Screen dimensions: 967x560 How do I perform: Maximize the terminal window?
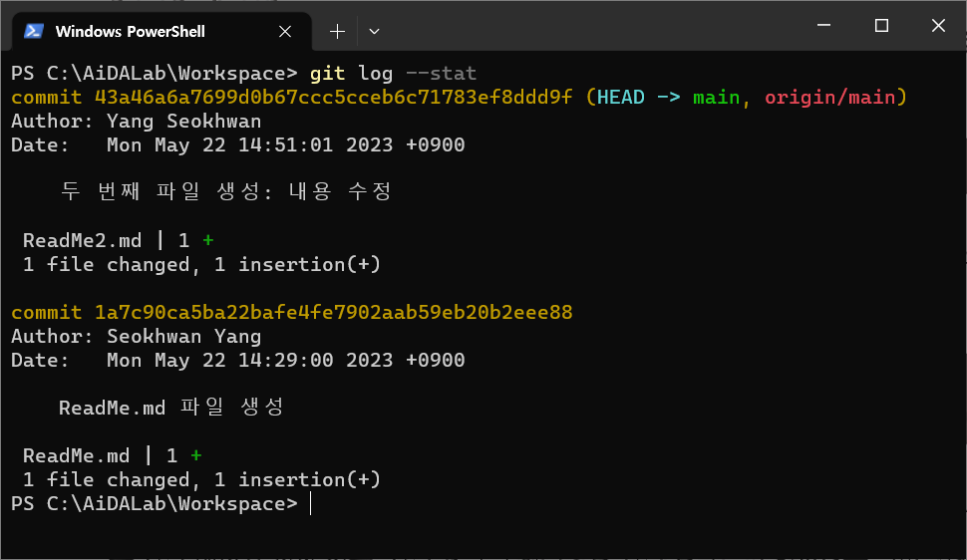click(882, 25)
